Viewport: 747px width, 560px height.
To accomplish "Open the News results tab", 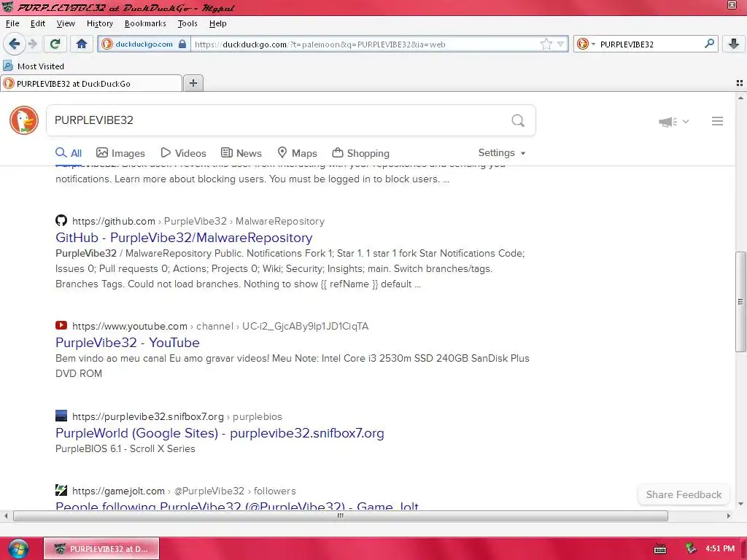I will coord(241,153).
